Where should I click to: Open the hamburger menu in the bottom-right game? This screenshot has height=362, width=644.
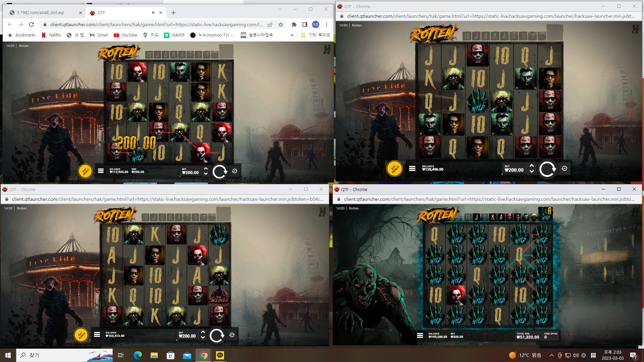420,335
